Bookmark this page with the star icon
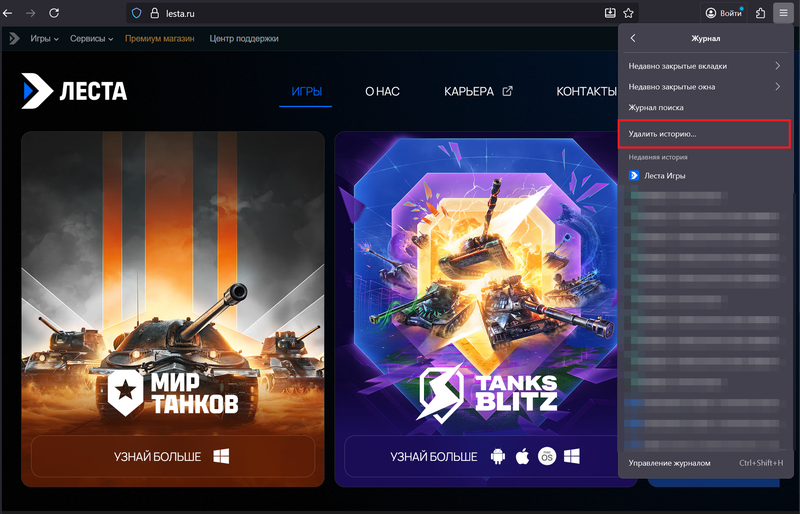This screenshot has width=800, height=514. click(629, 13)
